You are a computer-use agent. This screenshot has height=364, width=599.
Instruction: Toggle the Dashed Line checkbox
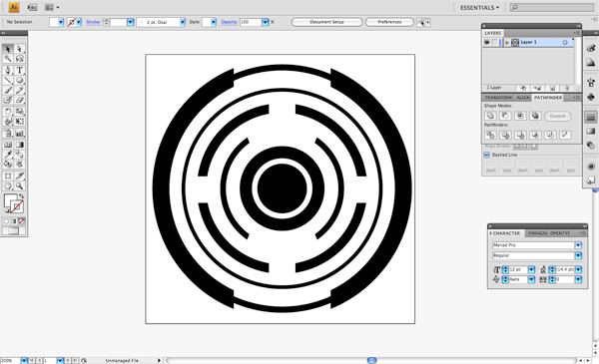coord(487,155)
